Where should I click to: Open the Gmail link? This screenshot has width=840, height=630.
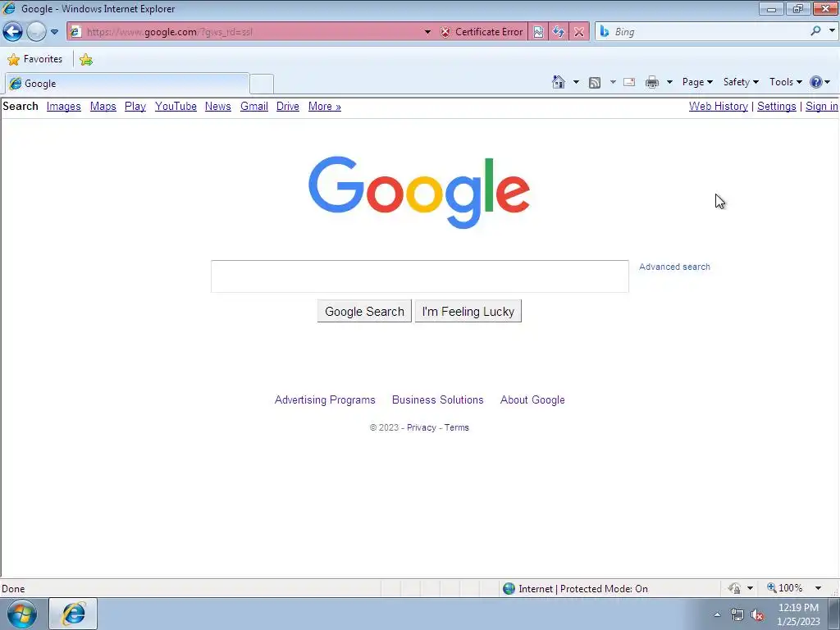tap(254, 106)
